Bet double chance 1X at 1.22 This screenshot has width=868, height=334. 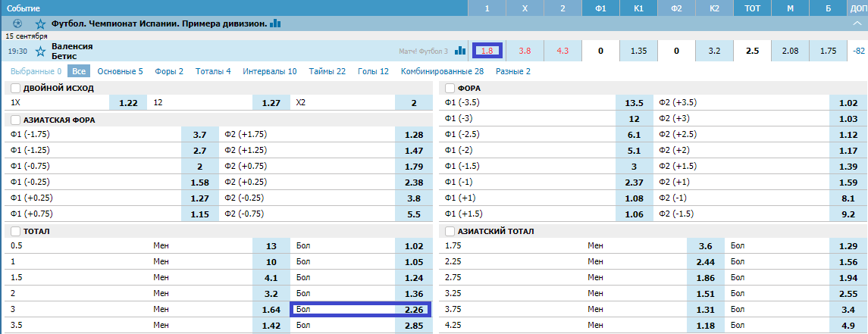[128, 102]
